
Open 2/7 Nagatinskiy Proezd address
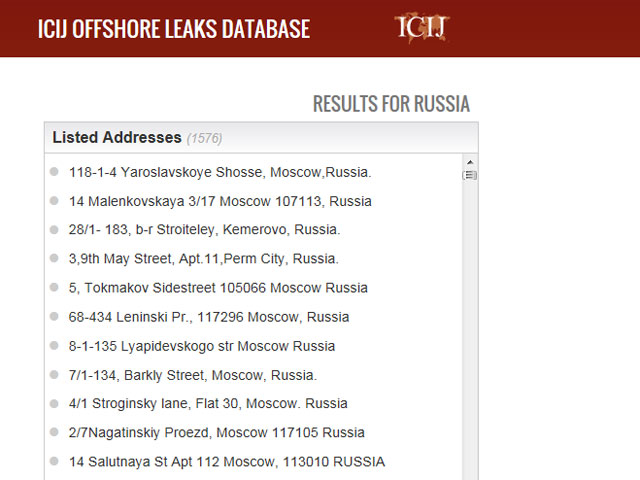pyautogui.click(x=217, y=433)
